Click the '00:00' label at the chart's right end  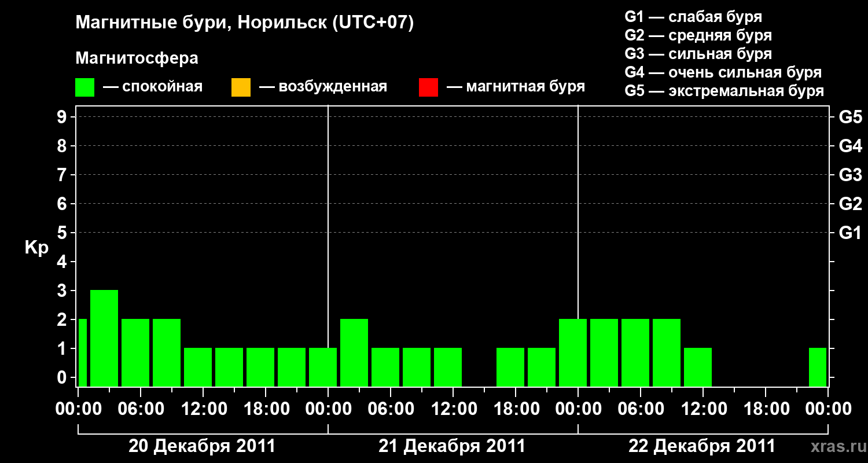click(829, 409)
